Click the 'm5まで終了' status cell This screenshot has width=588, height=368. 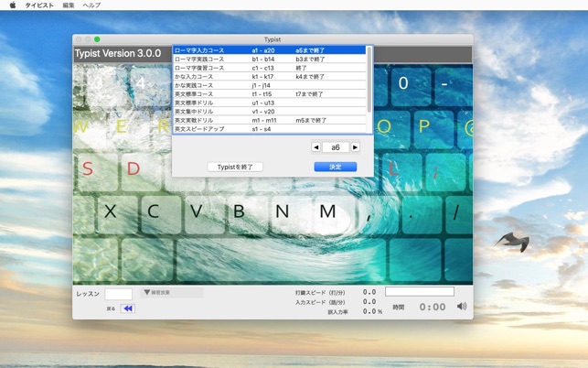coord(311,120)
